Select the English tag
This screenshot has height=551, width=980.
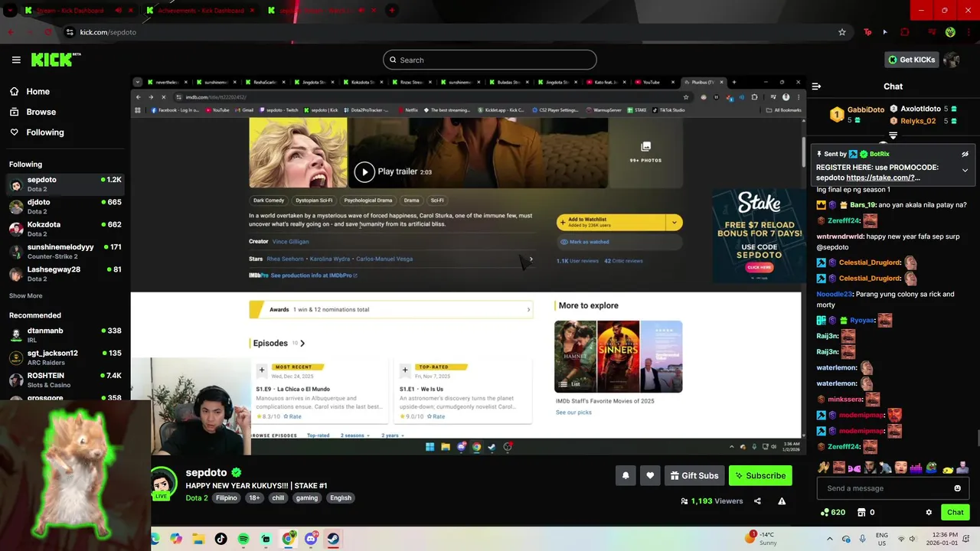(x=341, y=497)
